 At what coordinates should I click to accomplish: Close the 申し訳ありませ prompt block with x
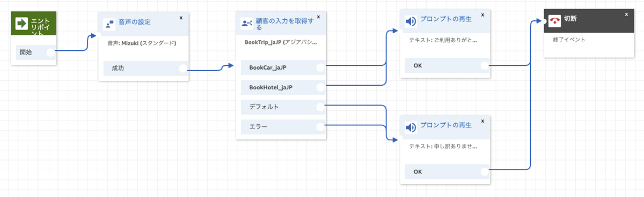pyautogui.click(x=482, y=120)
